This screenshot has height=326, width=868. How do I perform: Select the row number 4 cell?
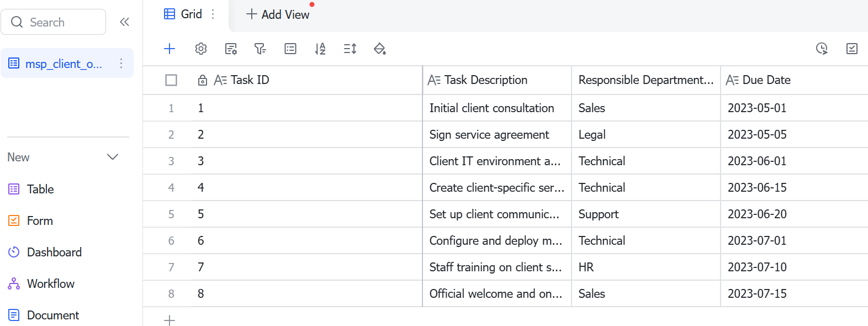(171, 188)
